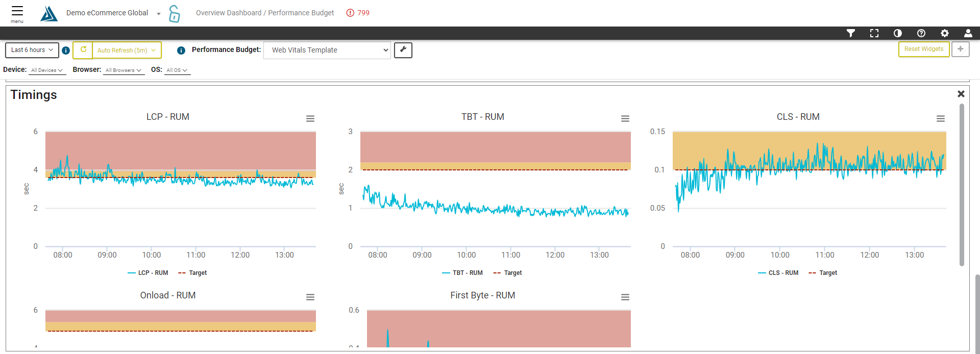Open the settings gear icon

tap(945, 33)
